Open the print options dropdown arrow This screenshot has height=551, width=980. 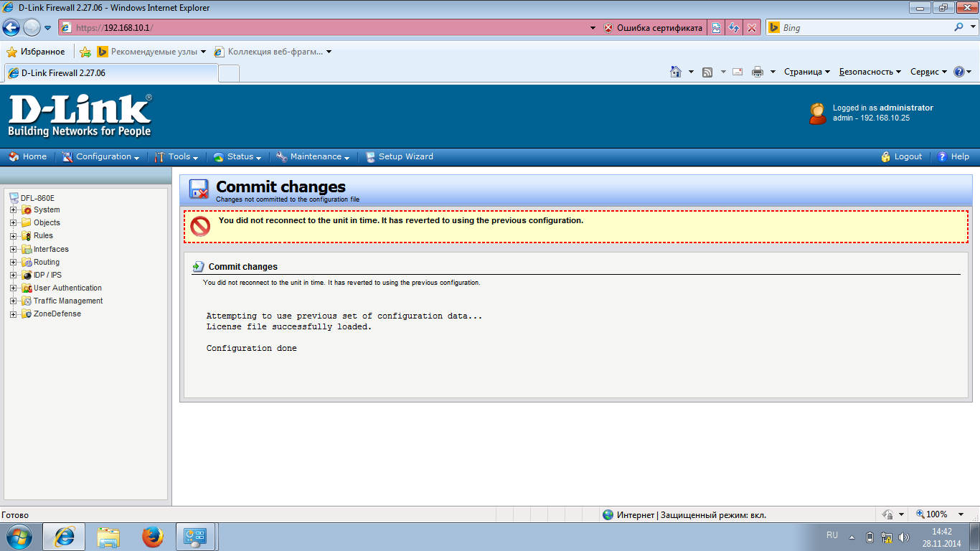coord(773,72)
